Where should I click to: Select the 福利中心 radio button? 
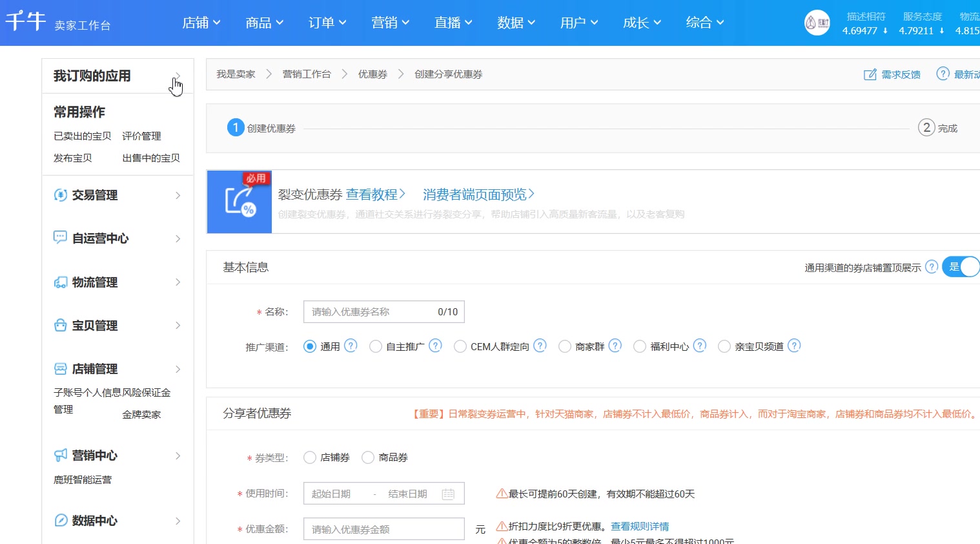tap(640, 346)
